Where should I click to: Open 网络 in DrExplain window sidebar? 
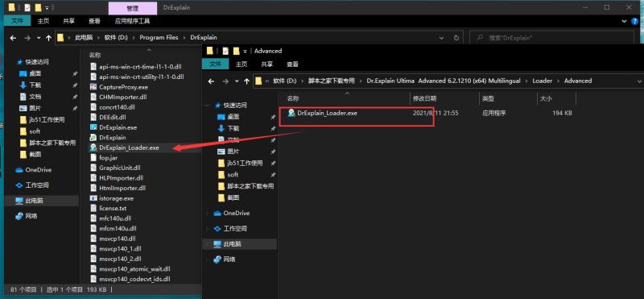click(27, 216)
